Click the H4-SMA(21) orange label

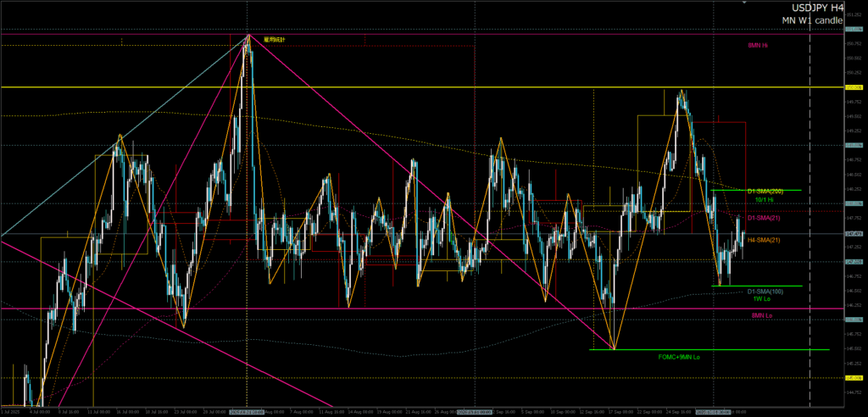click(x=763, y=240)
